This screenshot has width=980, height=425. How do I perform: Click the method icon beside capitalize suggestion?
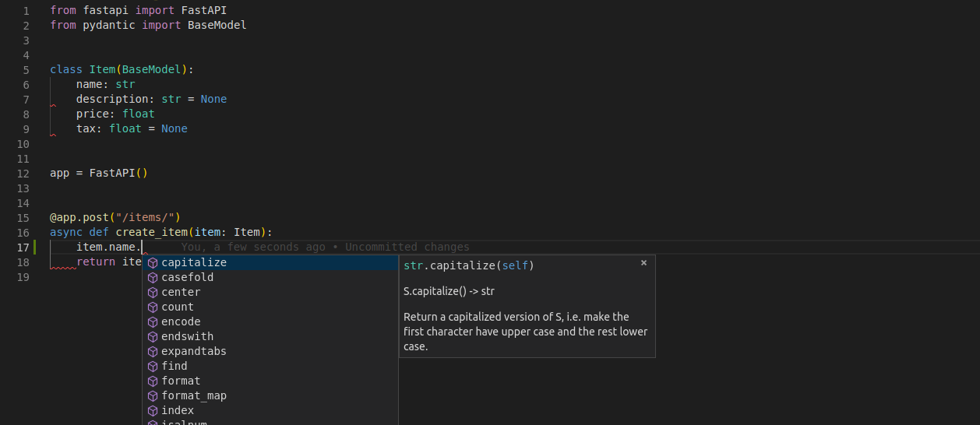153,263
